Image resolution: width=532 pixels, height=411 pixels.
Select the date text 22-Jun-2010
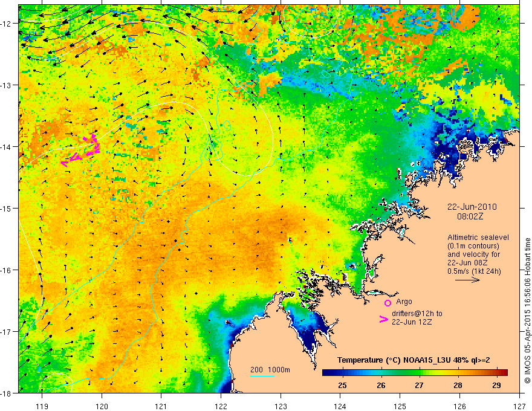pos(472,207)
